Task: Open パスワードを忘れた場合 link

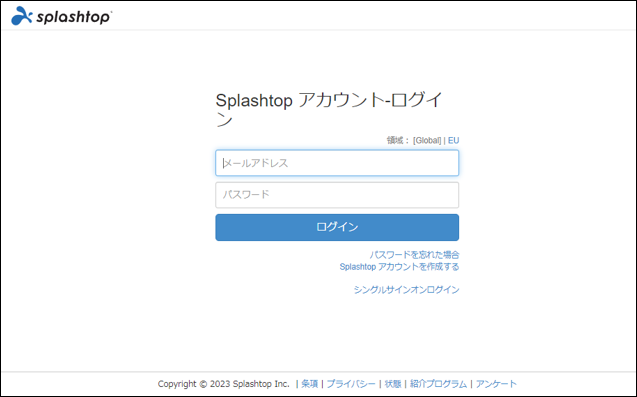Action: pyautogui.click(x=414, y=255)
